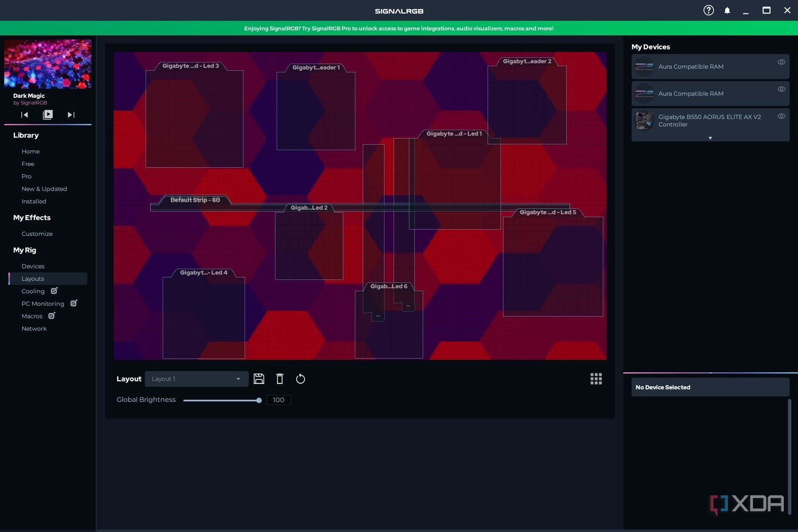798x532 pixels.
Task: Go back to the previous effect
Action: [x=25, y=115]
